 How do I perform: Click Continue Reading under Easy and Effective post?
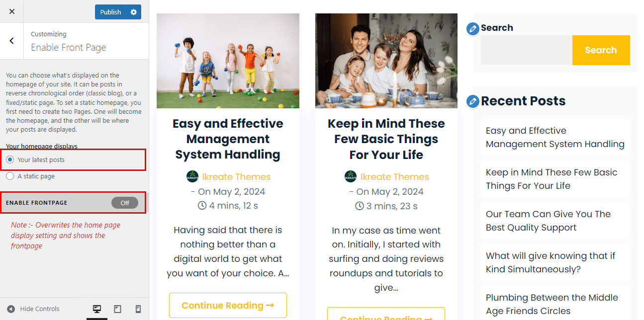pos(228,306)
